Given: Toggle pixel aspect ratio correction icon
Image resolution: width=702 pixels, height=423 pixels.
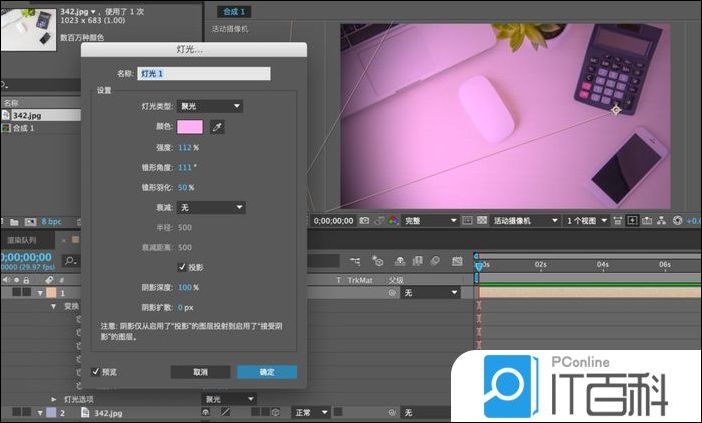Looking at the screenshot, I should click(617, 220).
